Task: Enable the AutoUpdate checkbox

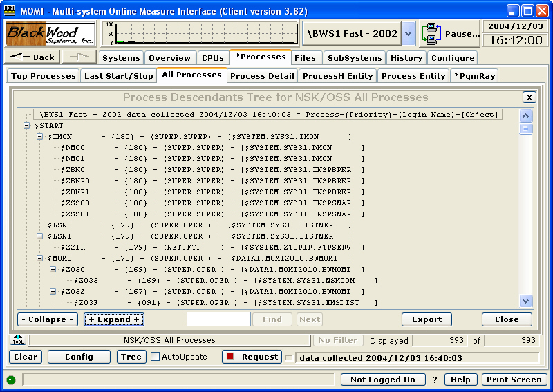Action: (156, 357)
